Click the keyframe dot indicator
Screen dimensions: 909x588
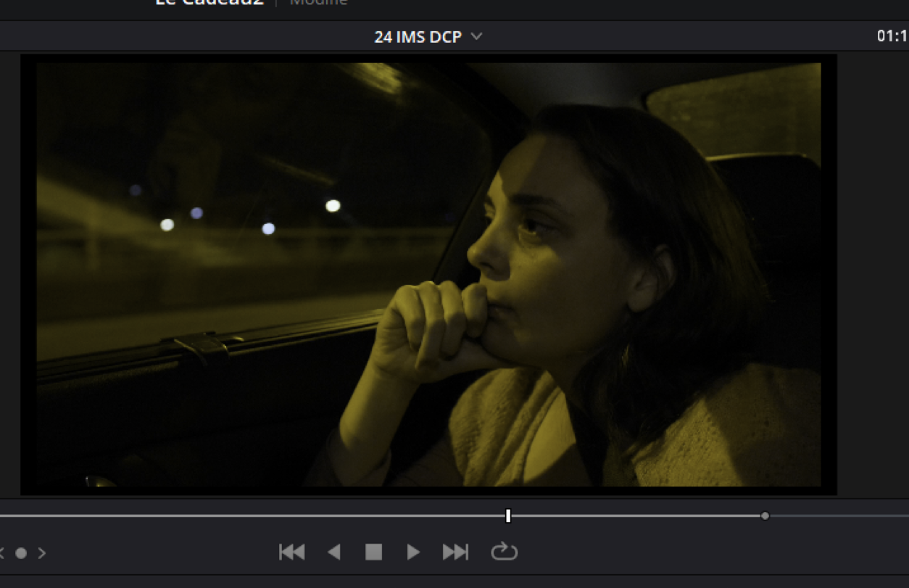coord(21,553)
